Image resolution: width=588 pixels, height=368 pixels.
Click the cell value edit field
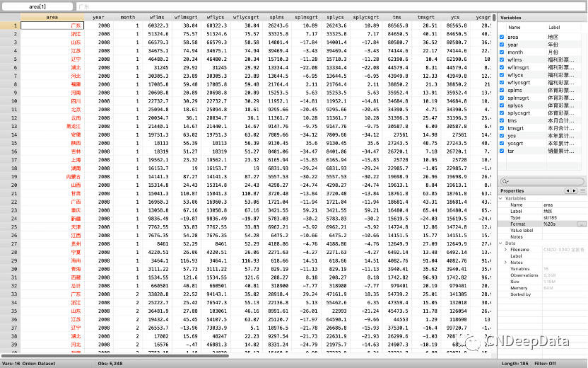tap(331, 6)
